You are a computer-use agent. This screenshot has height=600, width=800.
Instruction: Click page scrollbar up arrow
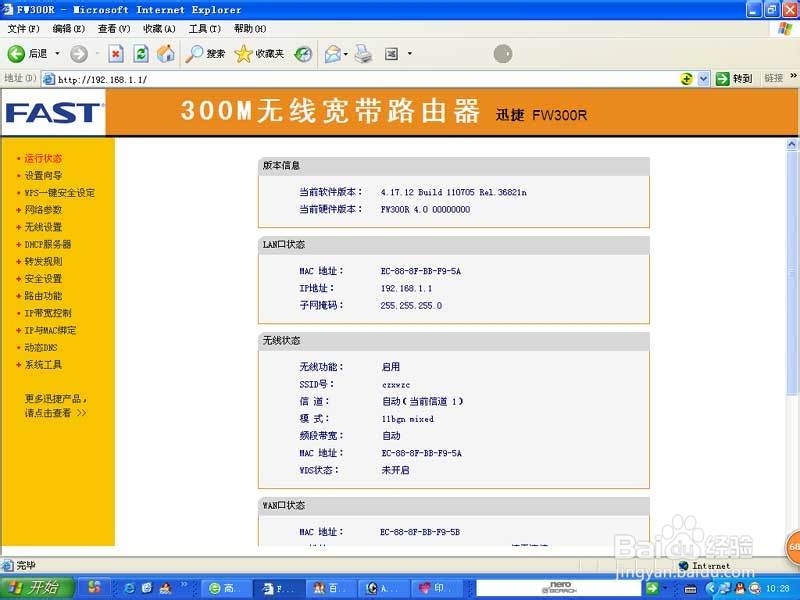tap(792, 144)
